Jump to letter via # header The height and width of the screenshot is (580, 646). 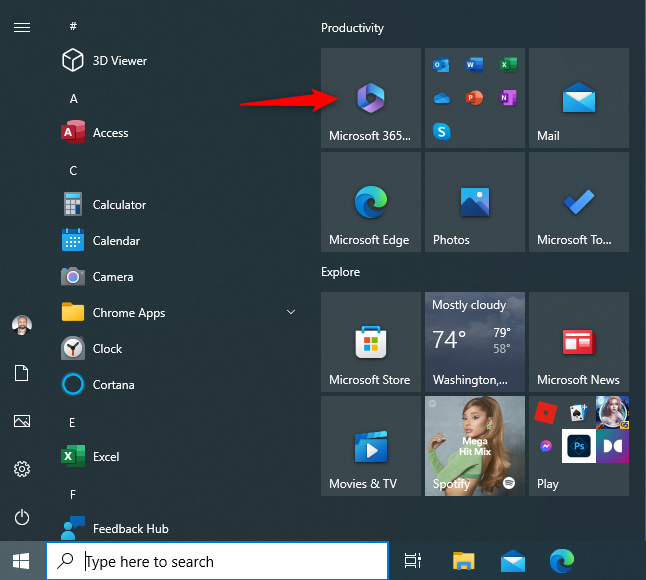[x=73, y=26]
